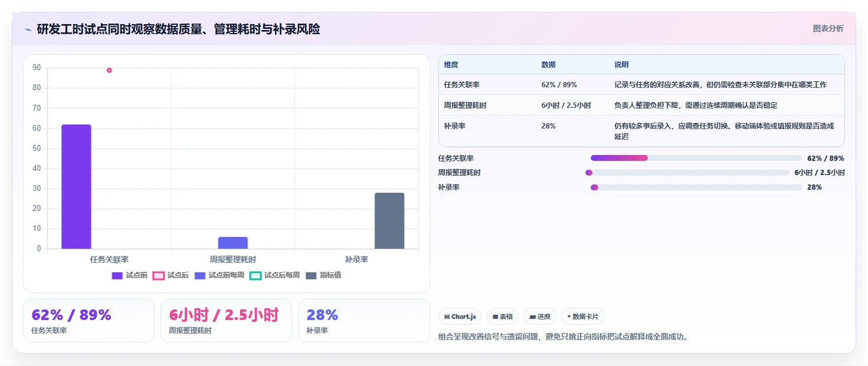Click the small blue 周报整理耗时 bar

(x=232, y=243)
